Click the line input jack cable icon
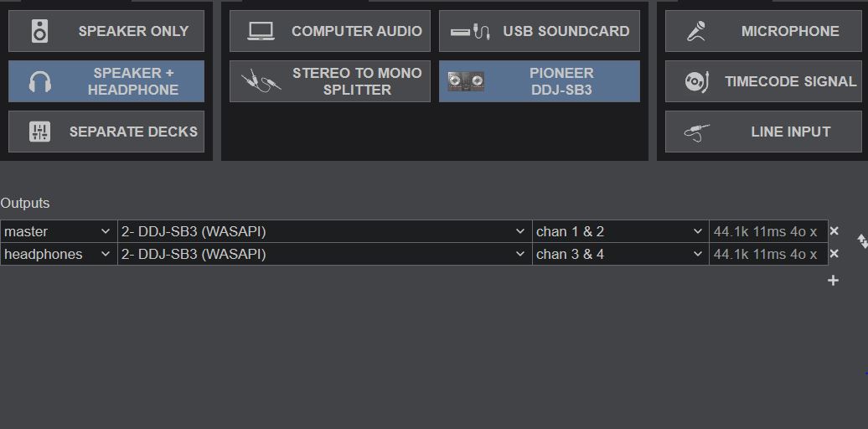Image resolution: width=868 pixels, height=429 pixels. tap(696, 132)
